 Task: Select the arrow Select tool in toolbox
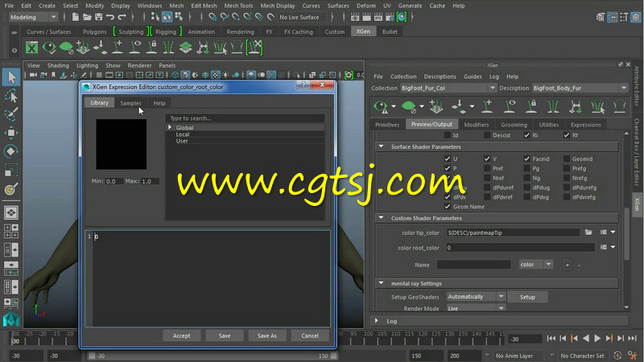coord(11,77)
